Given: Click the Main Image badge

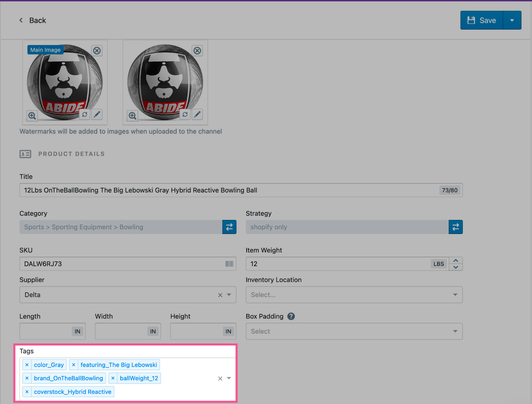Looking at the screenshot, I should tap(46, 50).
